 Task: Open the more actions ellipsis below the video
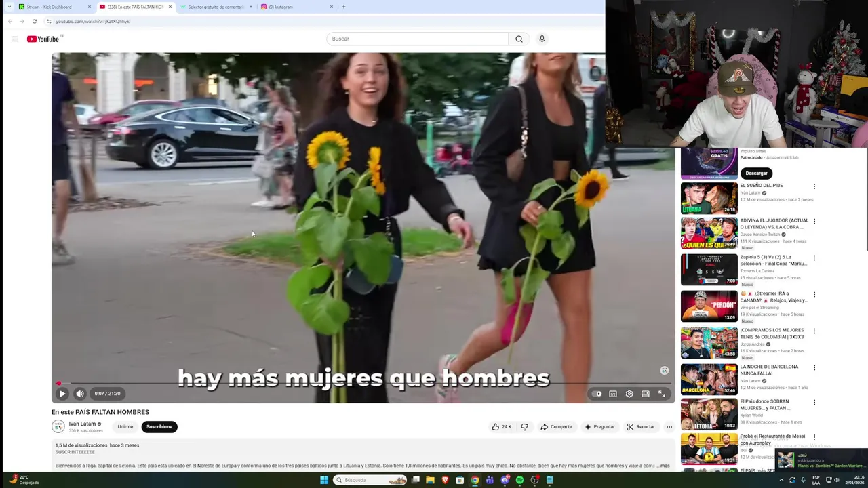point(669,427)
